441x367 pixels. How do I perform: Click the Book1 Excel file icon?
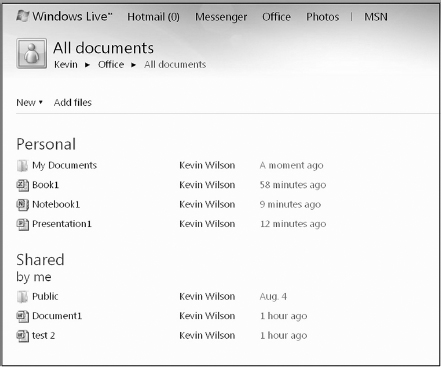(x=22, y=185)
